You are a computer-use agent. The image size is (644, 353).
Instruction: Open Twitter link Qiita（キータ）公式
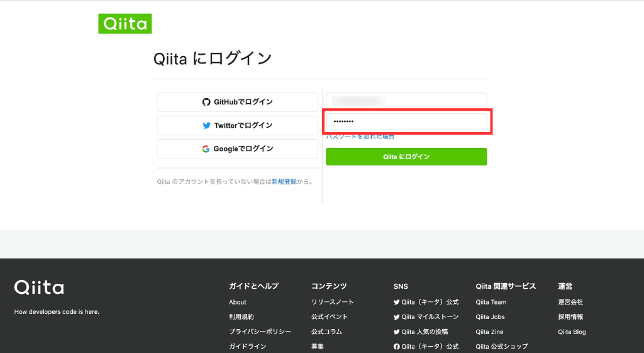tap(426, 302)
